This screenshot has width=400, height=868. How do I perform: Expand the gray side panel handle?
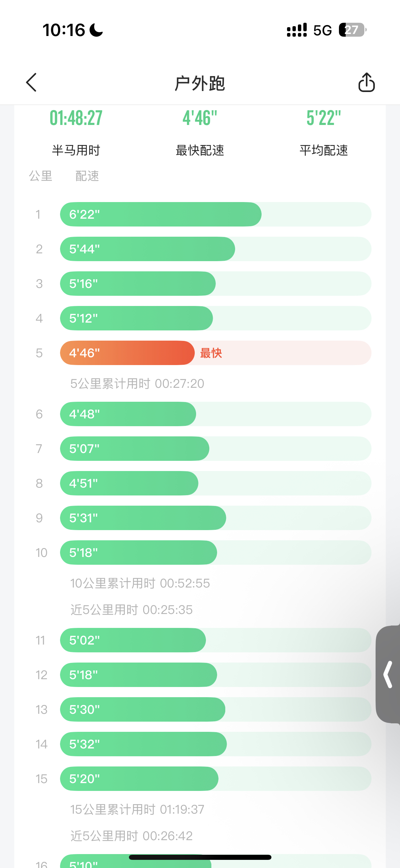tap(388, 674)
